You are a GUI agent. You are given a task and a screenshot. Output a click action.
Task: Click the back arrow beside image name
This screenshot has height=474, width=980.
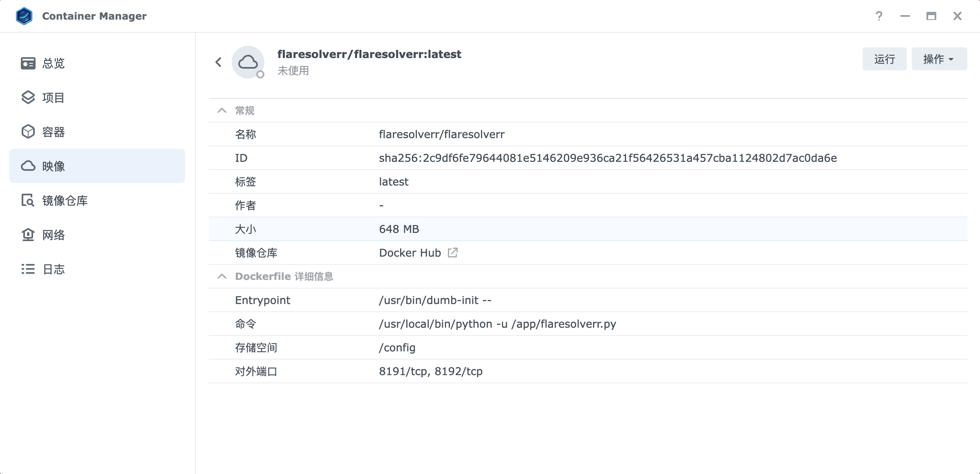[218, 62]
